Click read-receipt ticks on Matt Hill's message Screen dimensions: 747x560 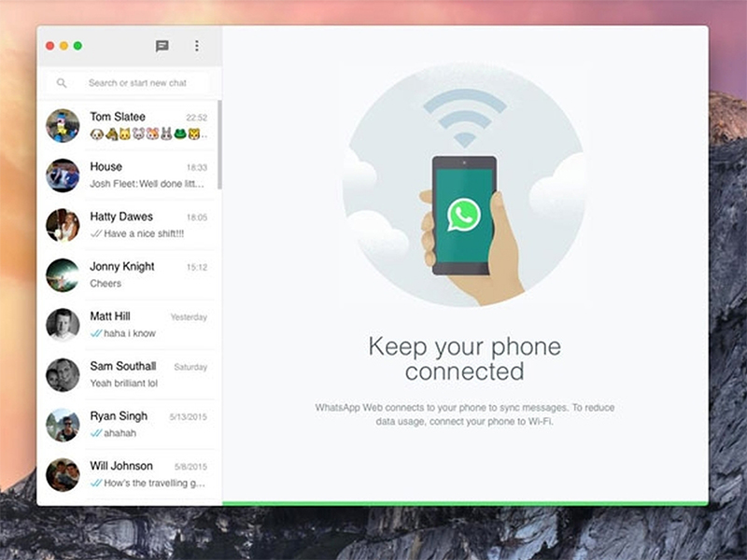(96, 333)
